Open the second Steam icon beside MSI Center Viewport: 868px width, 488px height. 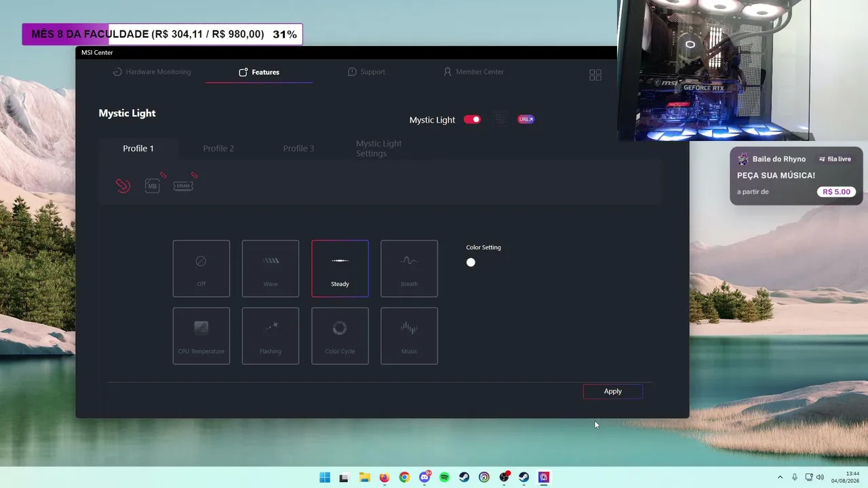pyautogui.click(x=524, y=477)
